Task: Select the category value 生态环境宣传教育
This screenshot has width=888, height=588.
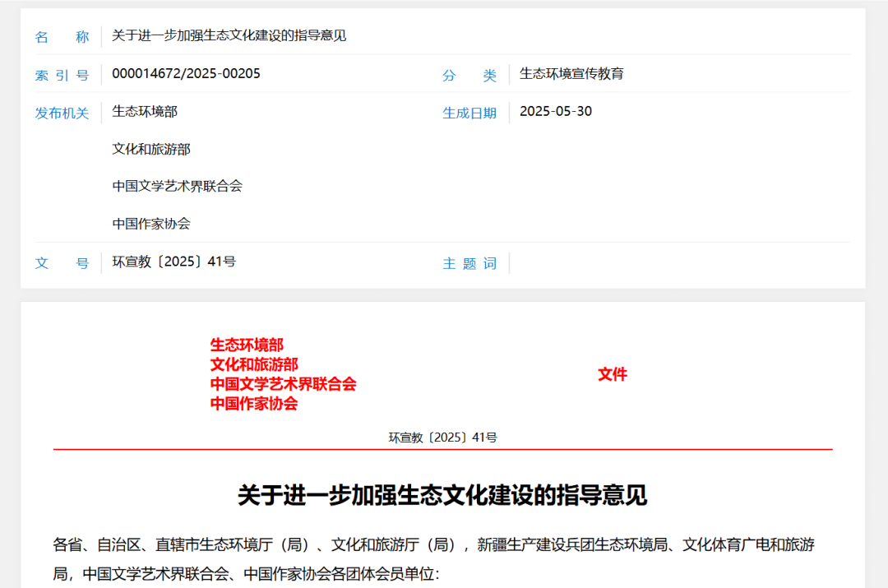Action: 571,74
